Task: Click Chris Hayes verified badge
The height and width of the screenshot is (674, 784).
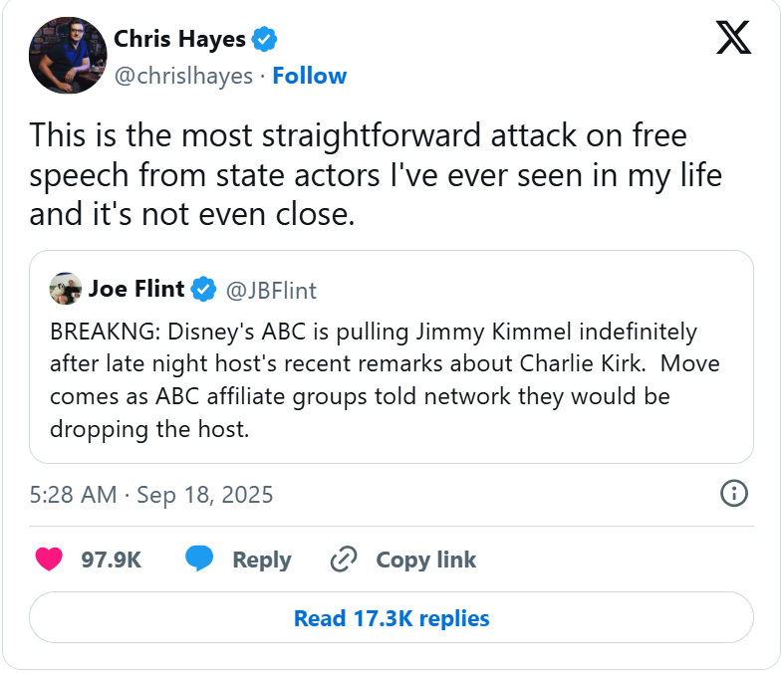Action: 264,40
